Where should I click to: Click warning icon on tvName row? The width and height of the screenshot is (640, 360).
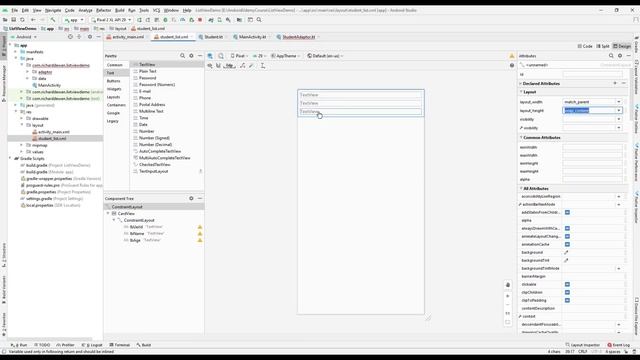point(200,233)
